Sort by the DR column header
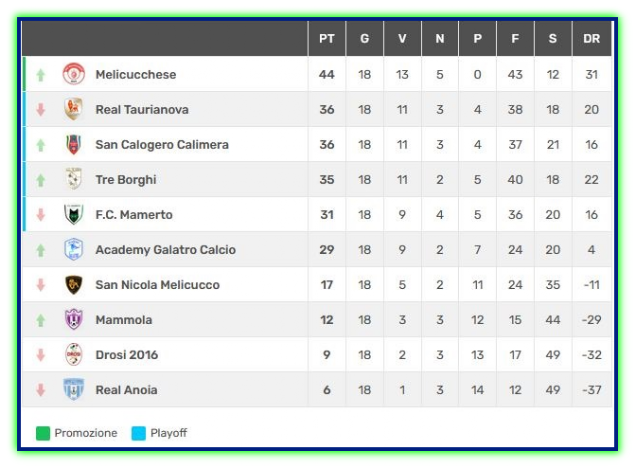The height and width of the screenshot is (468, 635). pyautogui.click(x=591, y=38)
